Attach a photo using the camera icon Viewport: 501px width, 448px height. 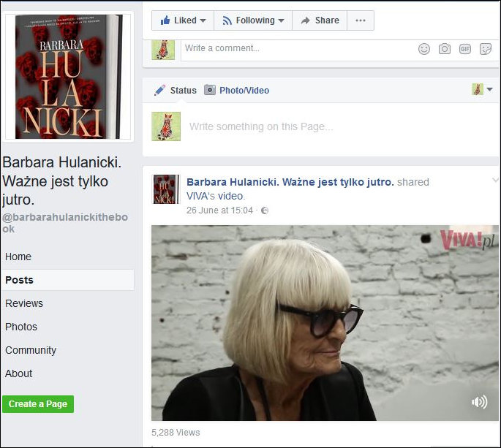(445, 49)
